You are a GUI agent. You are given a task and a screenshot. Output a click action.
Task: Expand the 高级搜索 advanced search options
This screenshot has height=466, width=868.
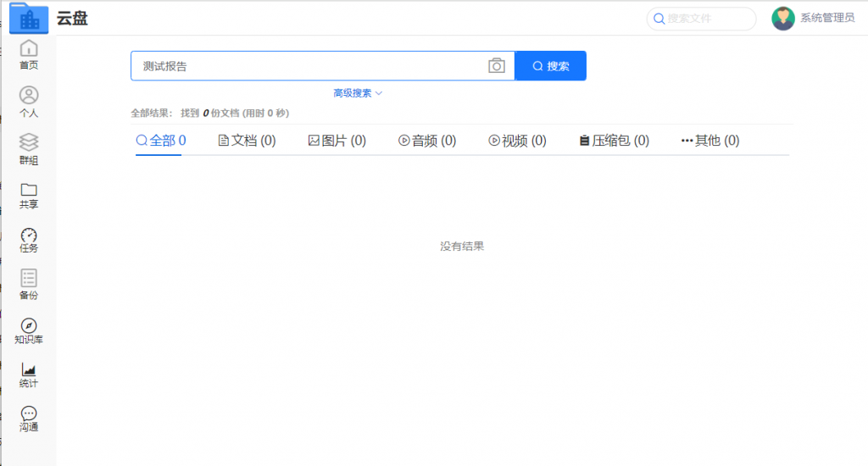point(358,93)
